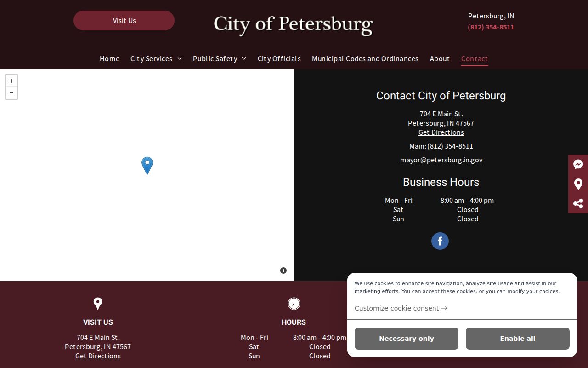Enable all cookies
Image resolution: width=588 pixels, height=368 pixels.
point(518,339)
